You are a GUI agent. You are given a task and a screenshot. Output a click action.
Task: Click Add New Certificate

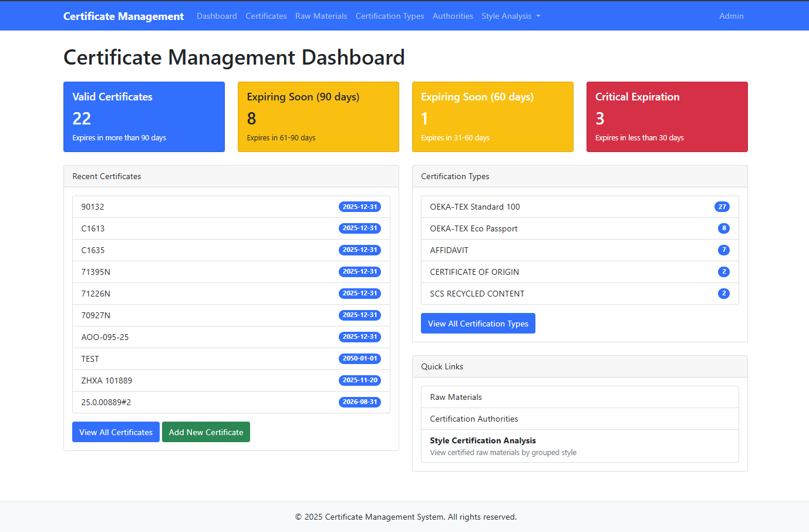[206, 432]
